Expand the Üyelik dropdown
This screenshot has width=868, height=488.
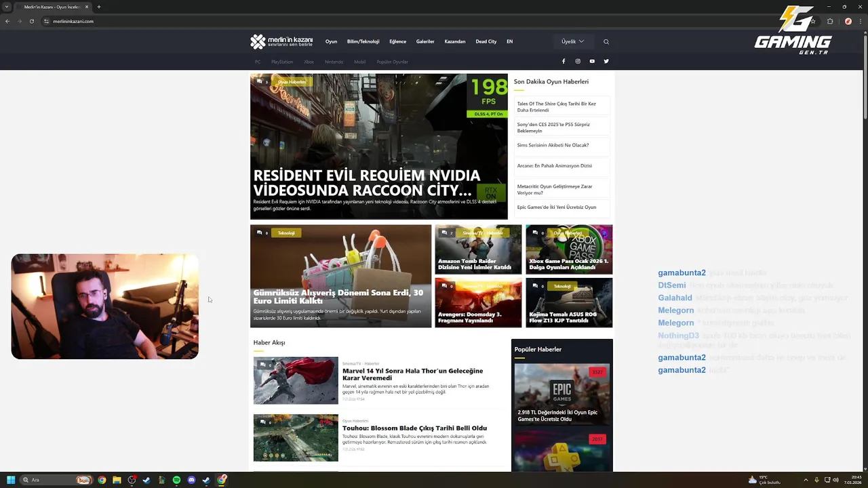[x=572, y=41]
